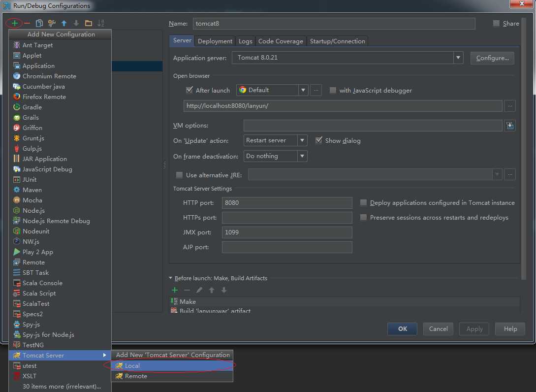Choose Ant Target configuration type
The image size is (536, 392).
tap(60, 45)
